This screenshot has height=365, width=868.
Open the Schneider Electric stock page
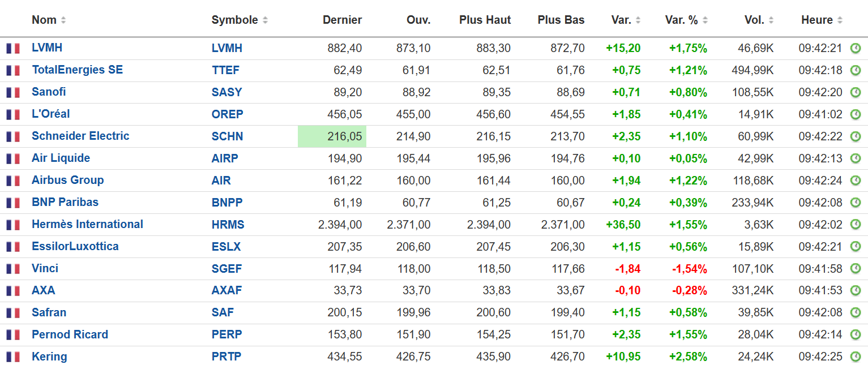coord(80,136)
